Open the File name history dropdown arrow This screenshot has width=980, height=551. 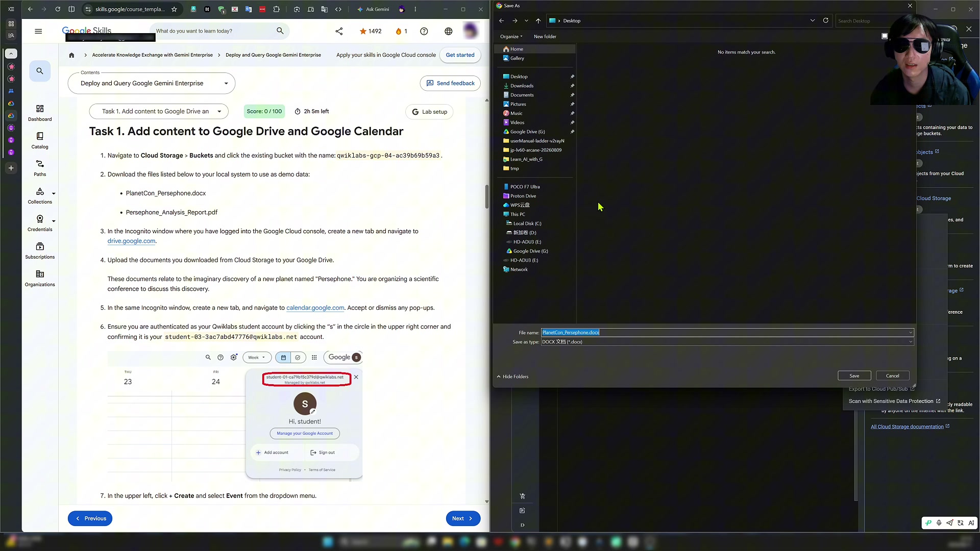(x=911, y=333)
